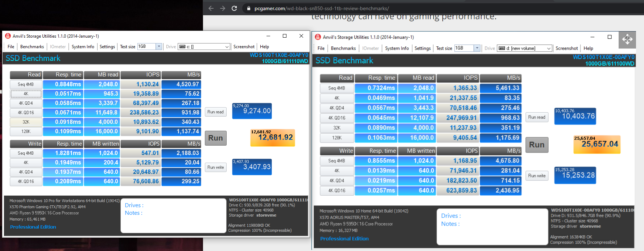Click 238,586.23 IOPS cell in left window

pyautogui.click(x=140, y=113)
